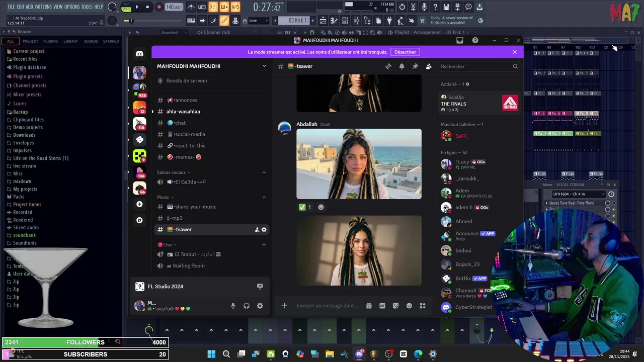Click the undo history circular arrow icon in FL Studio
Image resolution: width=644 pixels, height=362 pixels.
pos(402,7)
